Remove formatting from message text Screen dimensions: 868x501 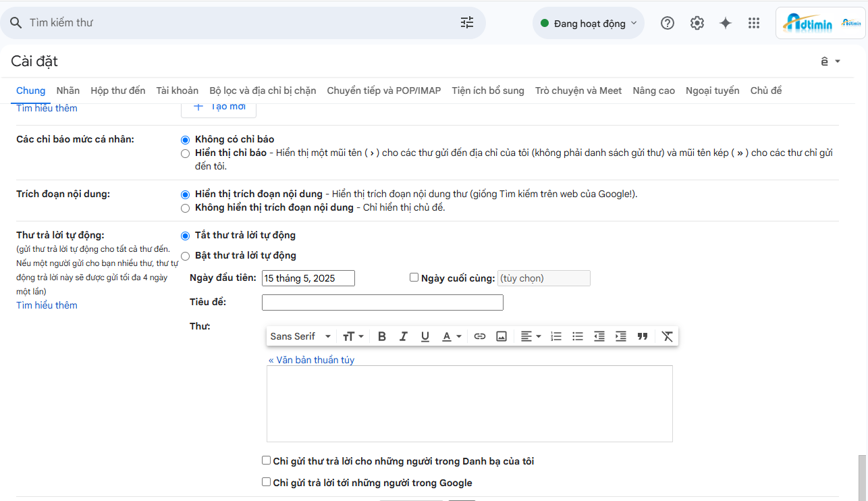(x=668, y=336)
